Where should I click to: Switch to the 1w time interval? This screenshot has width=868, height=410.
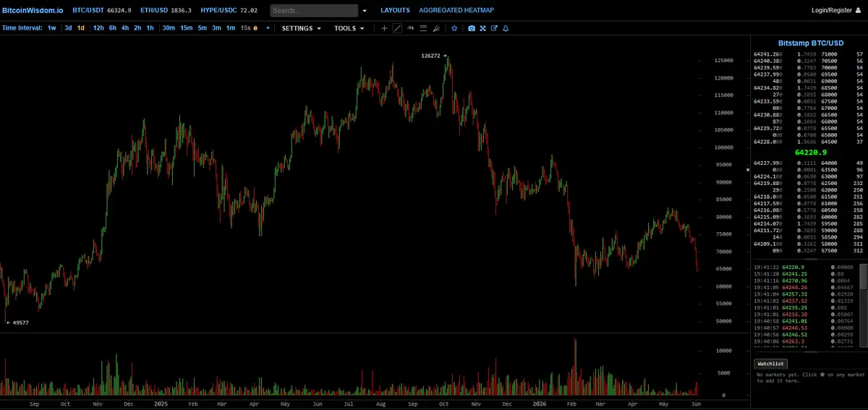click(x=52, y=28)
